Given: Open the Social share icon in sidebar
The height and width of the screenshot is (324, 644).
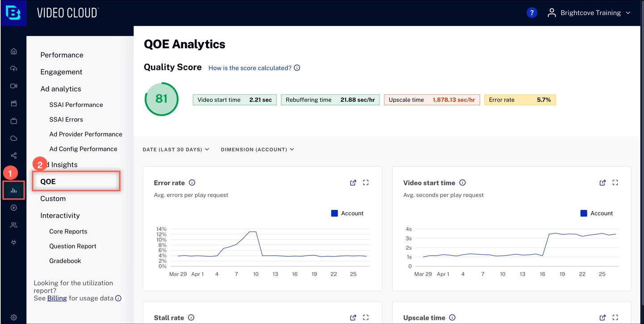Looking at the screenshot, I should pos(14,156).
